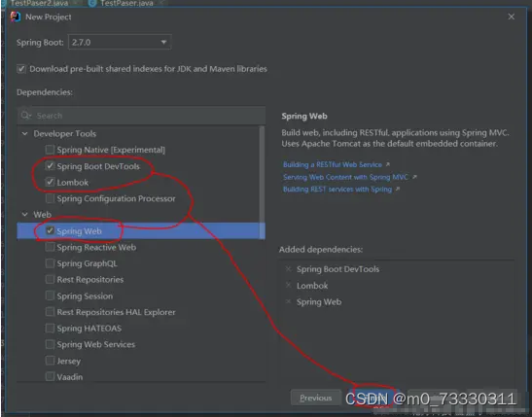The height and width of the screenshot is (417, 532).
Task: Focus the dependencies Search field
Action: (141, 116)
